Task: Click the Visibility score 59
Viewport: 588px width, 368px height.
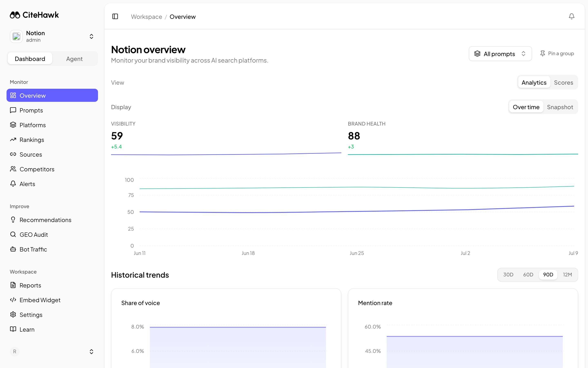Action: (x=117, y=136)
